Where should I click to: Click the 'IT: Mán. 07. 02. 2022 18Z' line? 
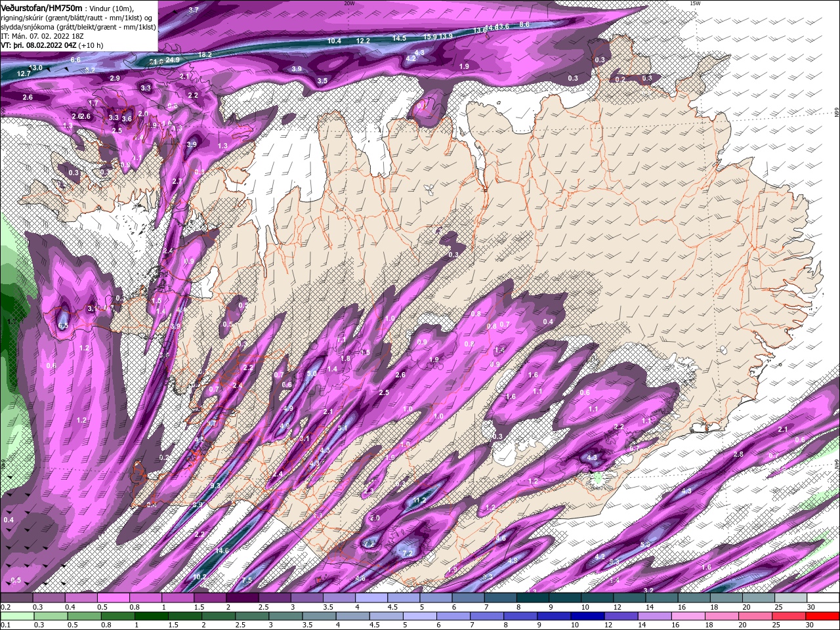pyautogui.click(x=42, y=36)
